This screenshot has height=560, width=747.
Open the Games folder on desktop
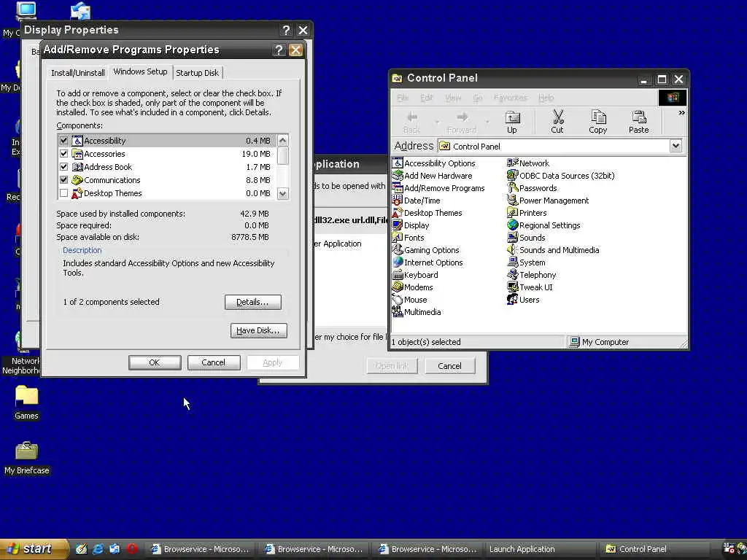click(x=27, y=402)
